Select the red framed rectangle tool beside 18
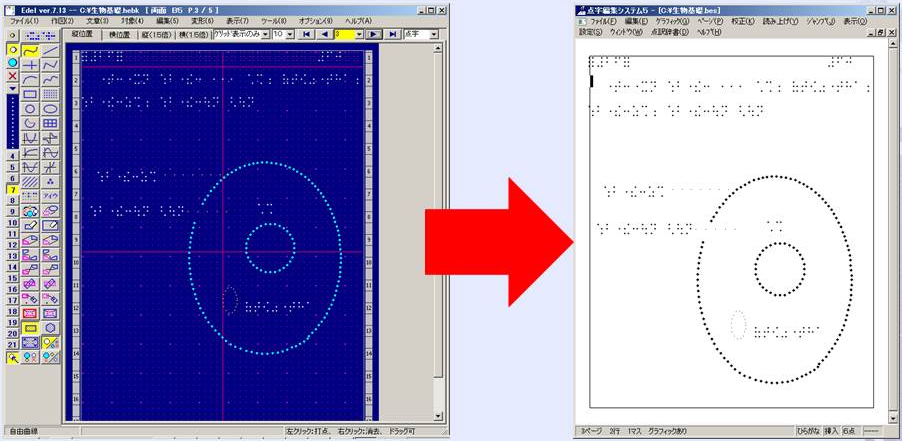The width and height of the screenshot is (902, 441). point(31,313)
